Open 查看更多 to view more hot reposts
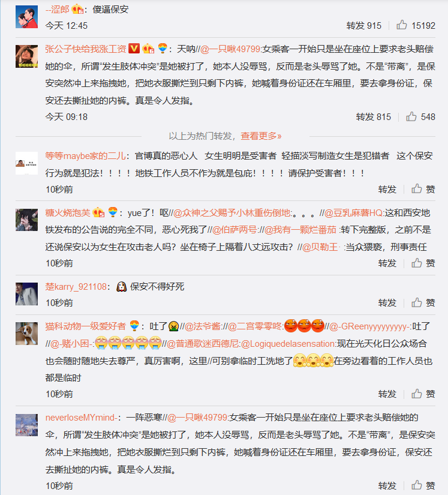Image resolution: width=448 pixels, height=495 pixels. pos(261,136)
